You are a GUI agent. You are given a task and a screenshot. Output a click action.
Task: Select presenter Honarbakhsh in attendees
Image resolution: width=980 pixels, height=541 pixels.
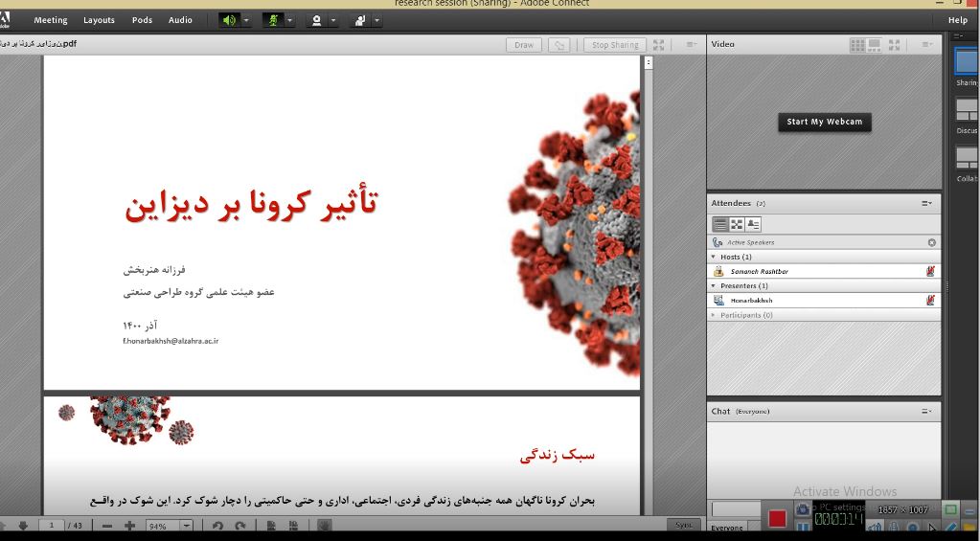tap(824, 301)
